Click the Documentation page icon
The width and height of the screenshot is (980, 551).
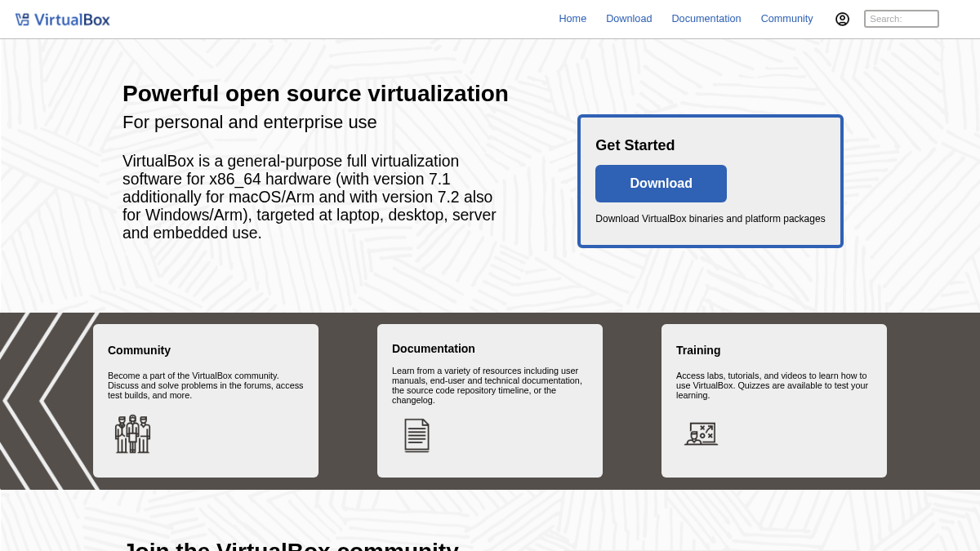point(416,435)
